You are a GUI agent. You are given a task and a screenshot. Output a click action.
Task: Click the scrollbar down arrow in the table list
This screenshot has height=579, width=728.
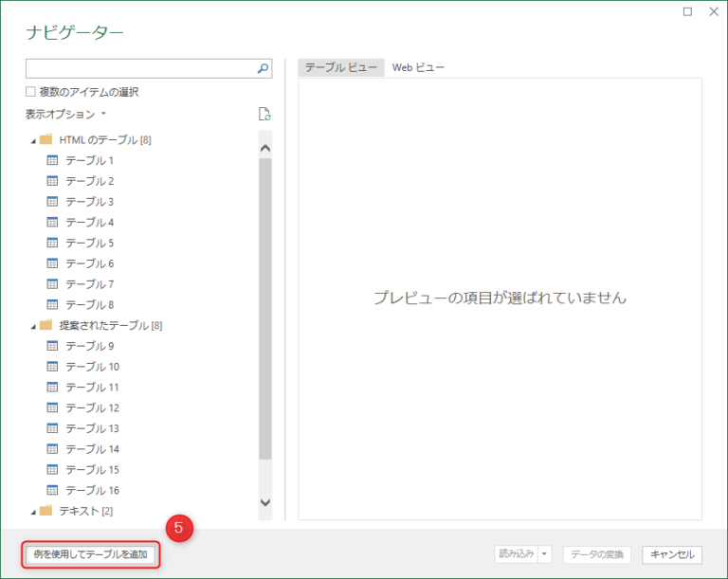pos(264,502)
